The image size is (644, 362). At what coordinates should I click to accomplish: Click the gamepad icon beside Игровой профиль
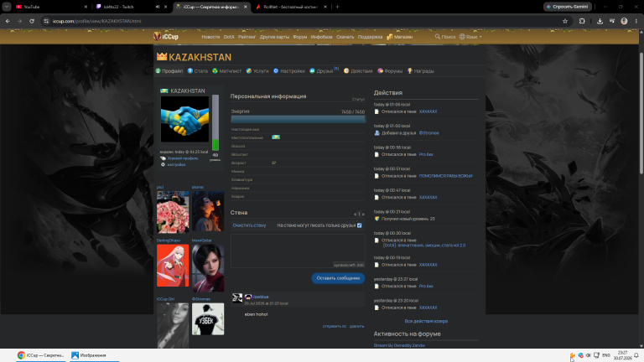(163, 158)
